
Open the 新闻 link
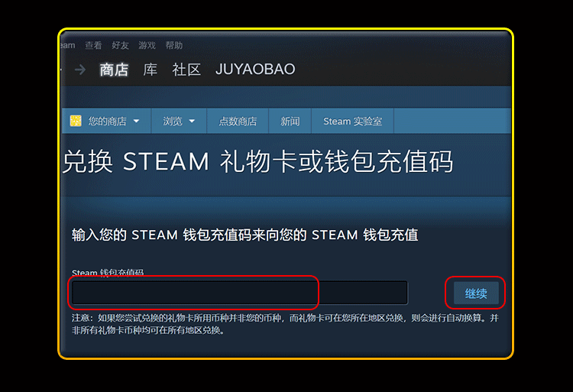[x=290, y=121]
